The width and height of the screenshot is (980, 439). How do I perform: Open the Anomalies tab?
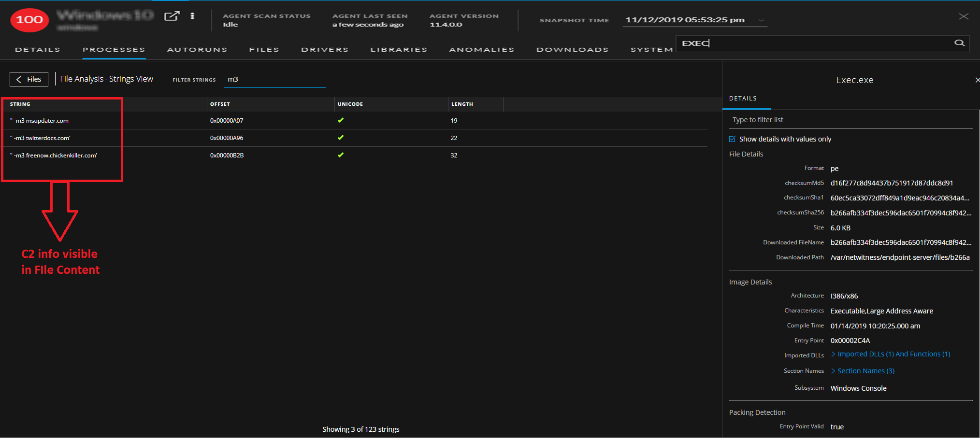(481, 50)
